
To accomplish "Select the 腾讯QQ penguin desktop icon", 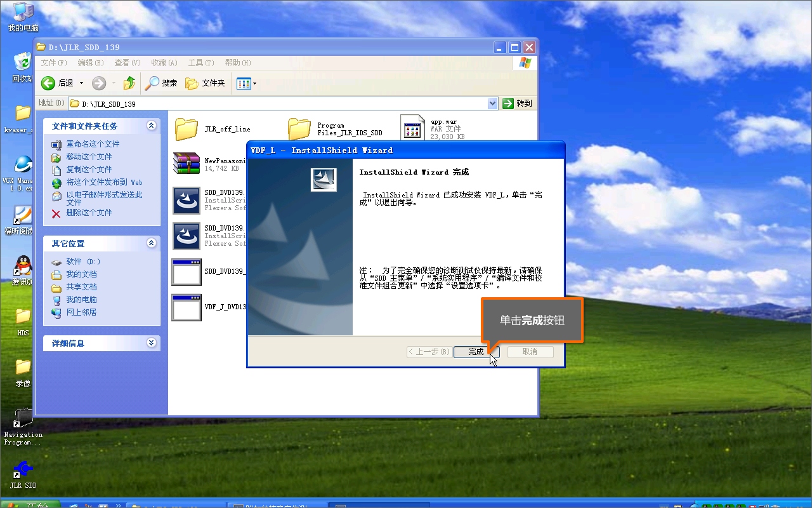I will (x=22, y=271).
